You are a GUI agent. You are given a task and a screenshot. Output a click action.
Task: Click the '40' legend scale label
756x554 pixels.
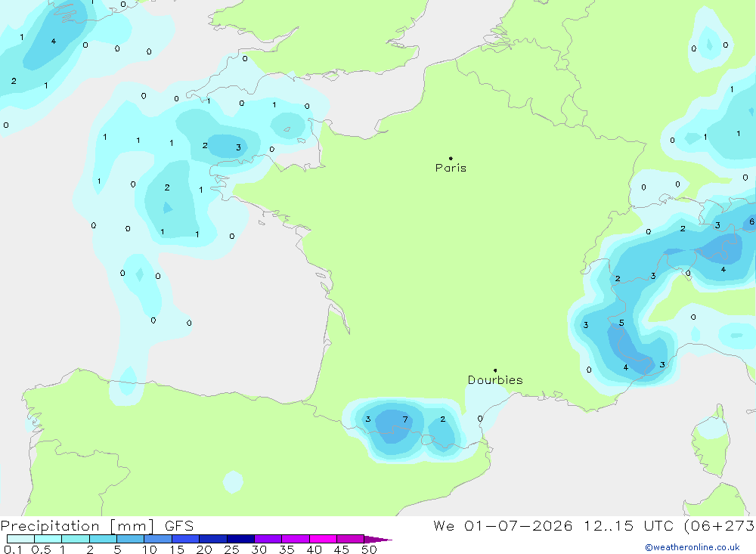click(314, 549)
